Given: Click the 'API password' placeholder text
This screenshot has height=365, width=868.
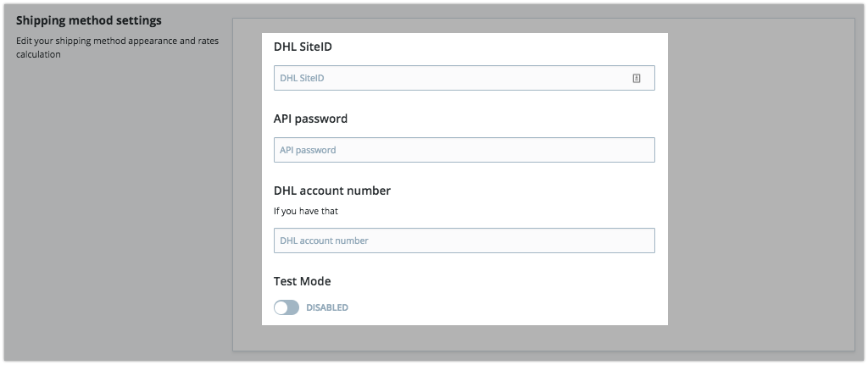Looking at the screenshot, I should 308,150.
